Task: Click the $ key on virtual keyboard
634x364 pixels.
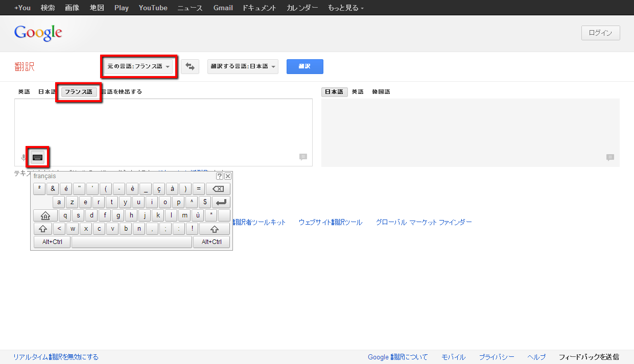Action: [205, 202]
